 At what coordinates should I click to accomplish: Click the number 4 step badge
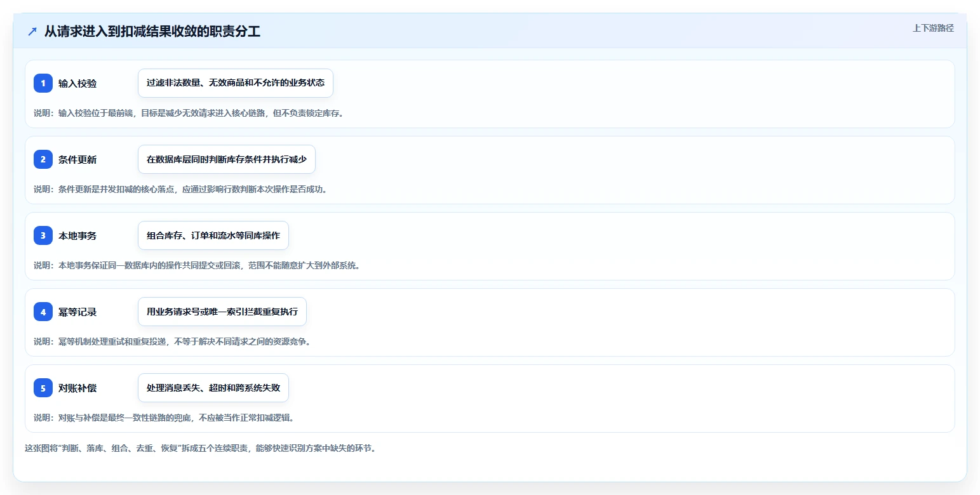[x=43, y=312]
